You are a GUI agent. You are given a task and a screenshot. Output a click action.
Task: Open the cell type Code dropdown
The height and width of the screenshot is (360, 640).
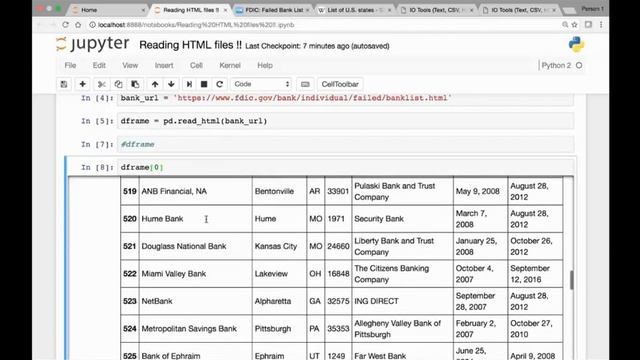[261, 84]
